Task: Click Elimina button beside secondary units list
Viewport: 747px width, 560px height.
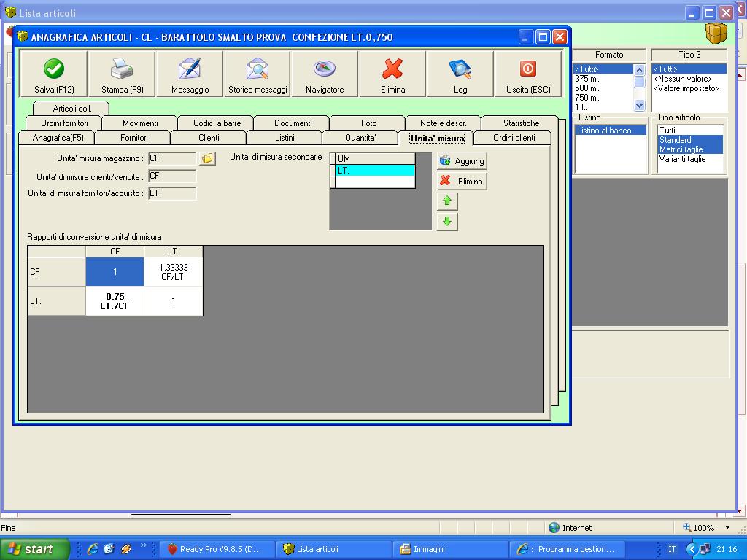Action: [462, 182]
